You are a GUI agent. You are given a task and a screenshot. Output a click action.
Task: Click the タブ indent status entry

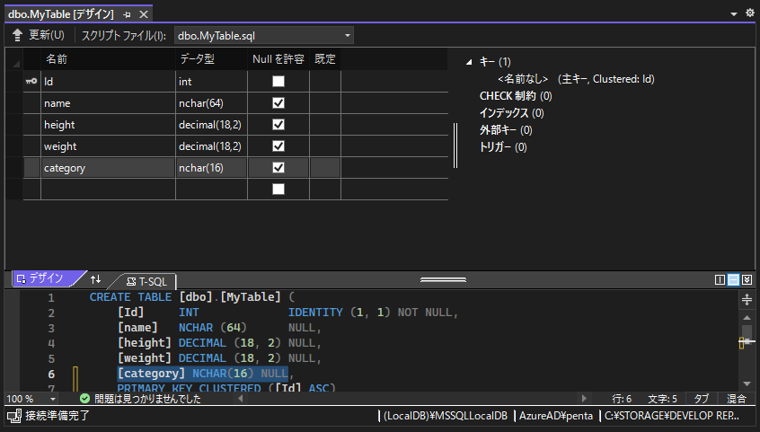(x=701, y=399)
